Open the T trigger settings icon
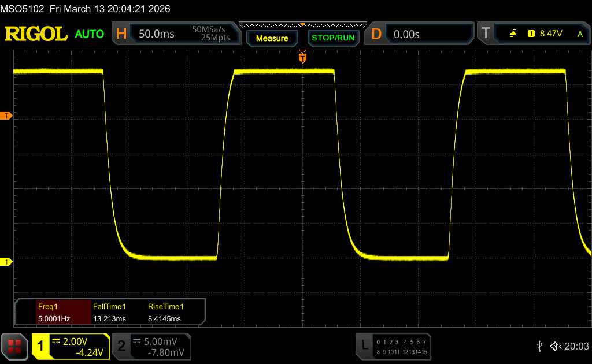The height and width of the screenshot is (364, 592). pos(486,34)
